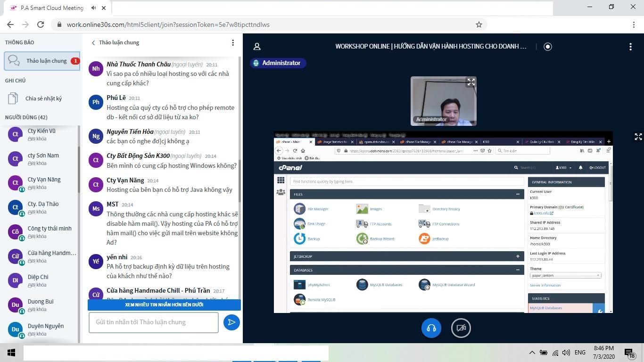Screen dimensions: 644x362
Task: Click the Administrator webcam thumbnail
Action: (x=444, y=101)
